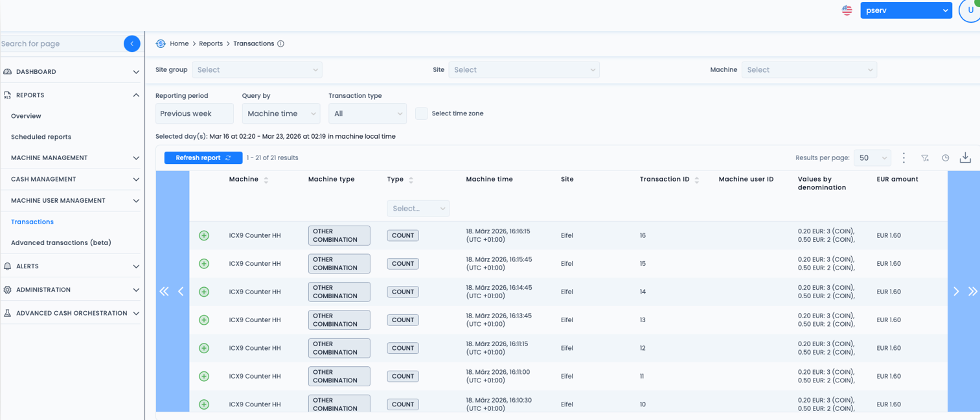Sort by Type column arrows
980x420 pixels.
click(x=411, y=180)
